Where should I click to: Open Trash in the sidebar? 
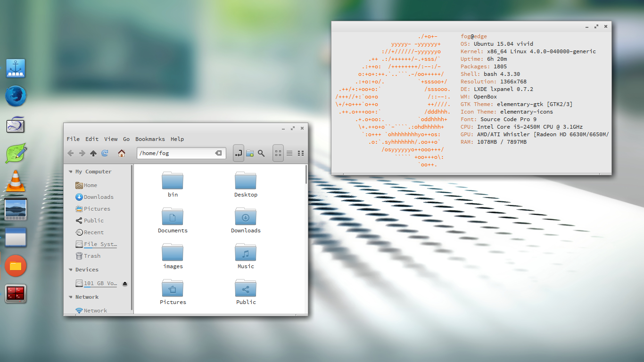92,256
